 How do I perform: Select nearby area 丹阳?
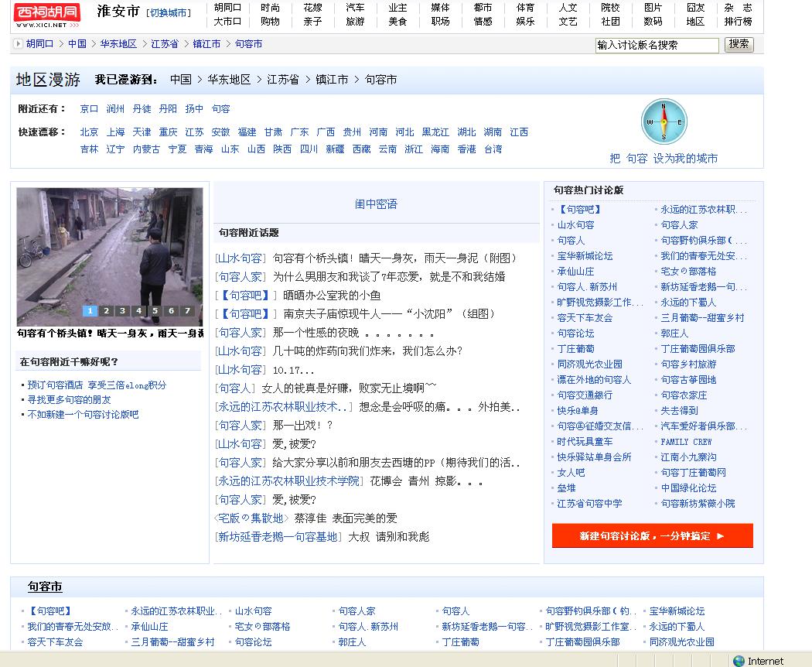(168, 109)
